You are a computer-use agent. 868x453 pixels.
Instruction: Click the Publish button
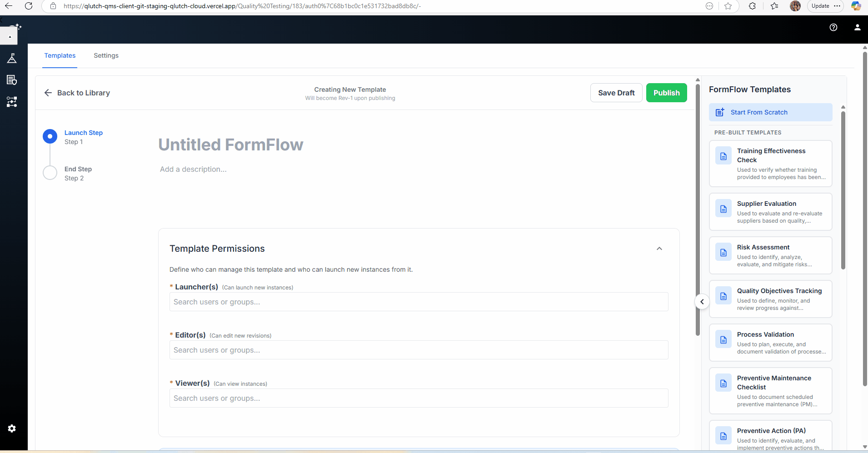[666, 93]
